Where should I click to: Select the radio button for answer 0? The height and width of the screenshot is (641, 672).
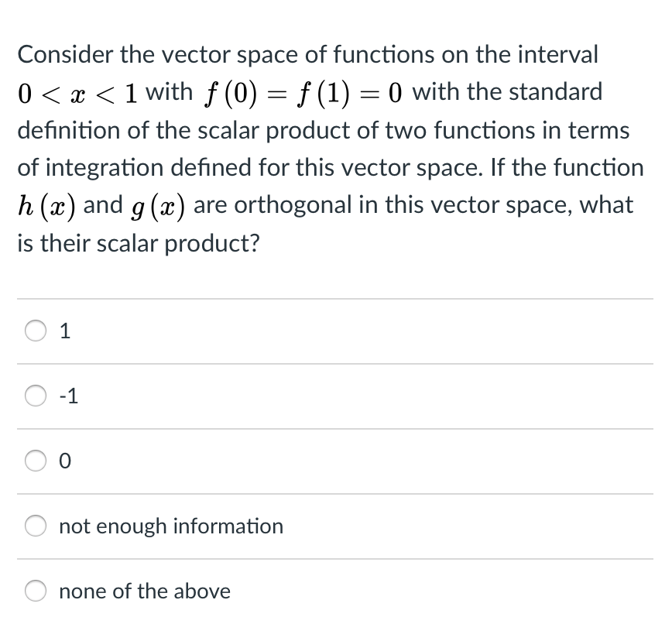click(34, 461)
